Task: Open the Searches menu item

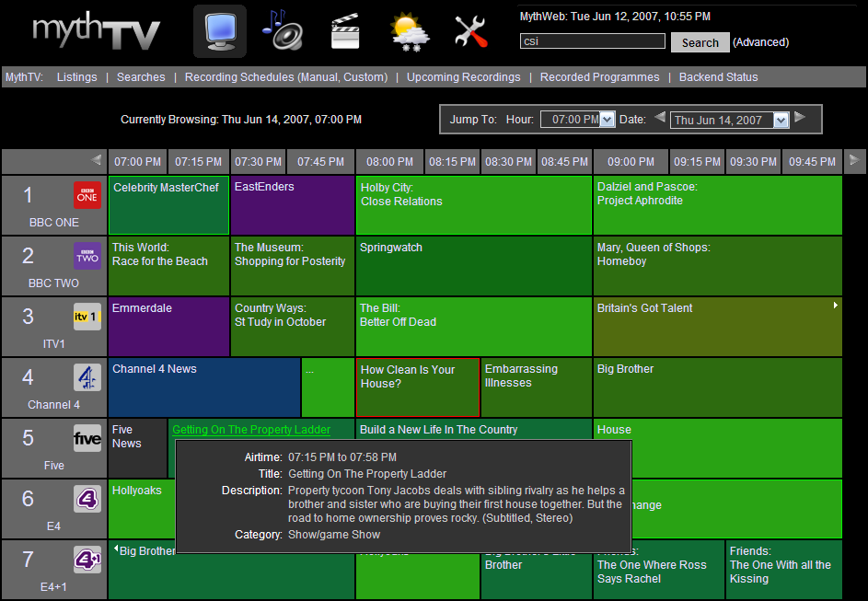Action: [141, 77]
